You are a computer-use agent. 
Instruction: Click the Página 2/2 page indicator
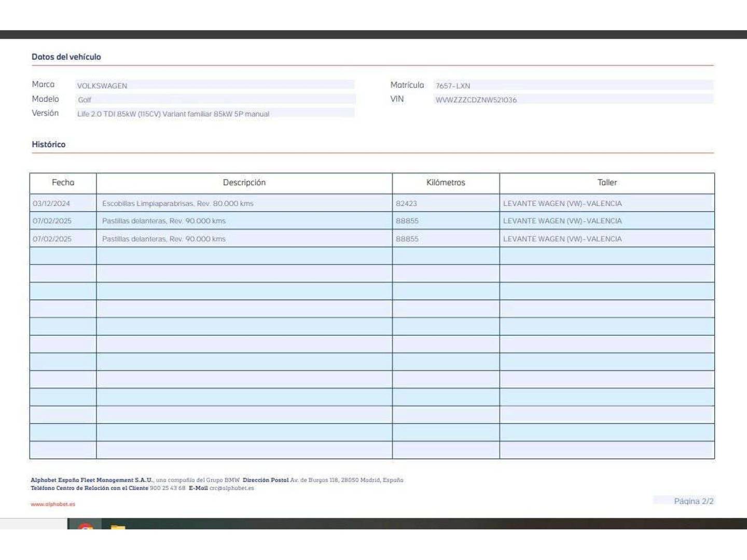(x=694, y=501)
